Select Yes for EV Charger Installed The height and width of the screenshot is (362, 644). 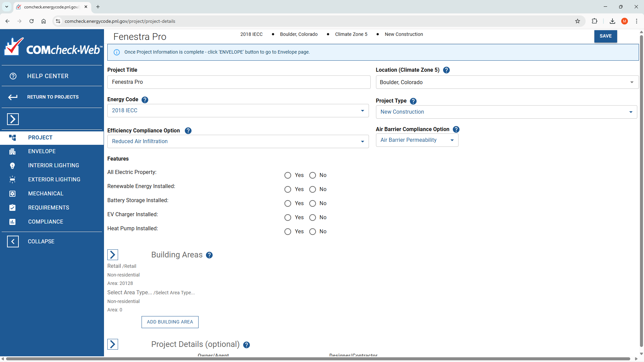click(288, 218)
